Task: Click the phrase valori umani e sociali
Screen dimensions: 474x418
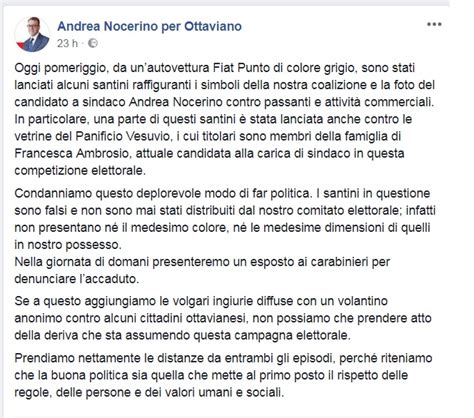Action: (x=228, y=392)
